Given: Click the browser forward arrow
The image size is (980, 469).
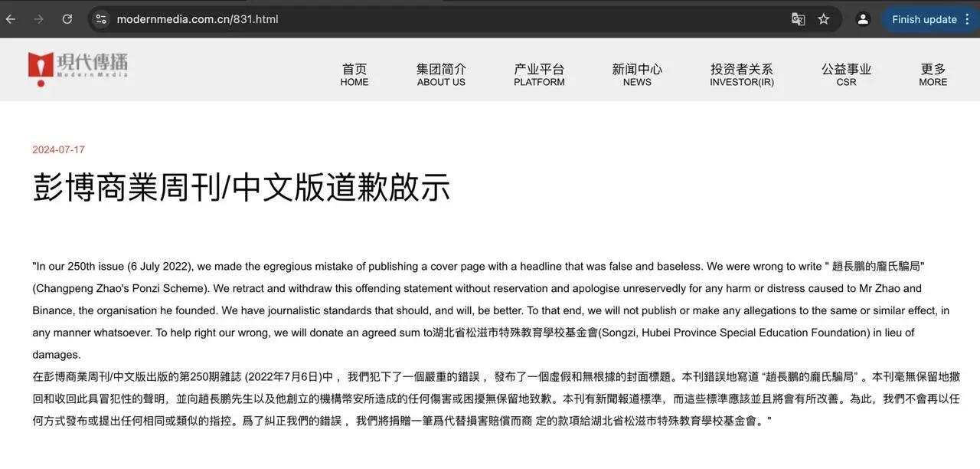Looking at the screenshot, I should (38, 19).
